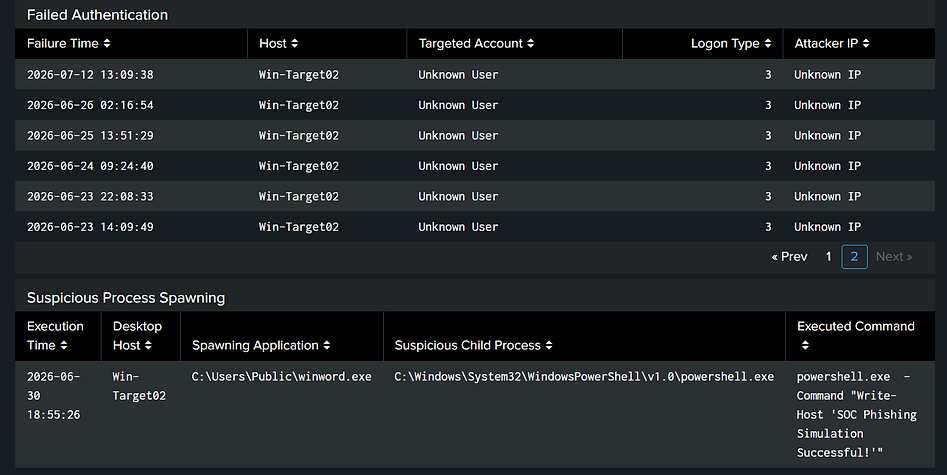Sort by Spawning Application column
Viewport: 947px width, 475px height.
pyautogui.click(x=327, y=345)
